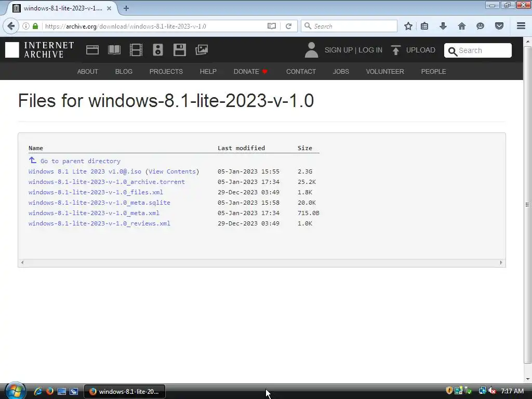
Task: Open the Software floppy-disk icon
Action: (179, 50)
